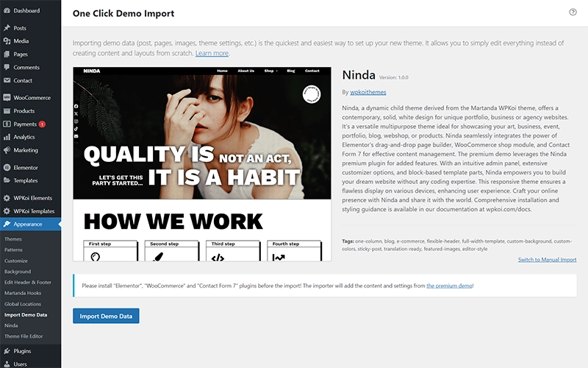This screenshot has width=588, height=368.
Task: Open Background submenu item
Action: point(18,272)
